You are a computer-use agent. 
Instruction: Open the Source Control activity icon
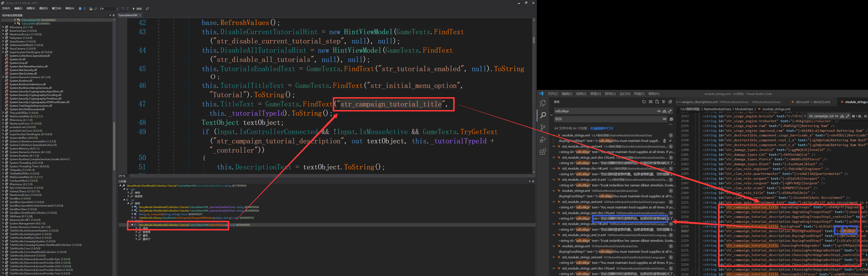[x=543, y=127]
